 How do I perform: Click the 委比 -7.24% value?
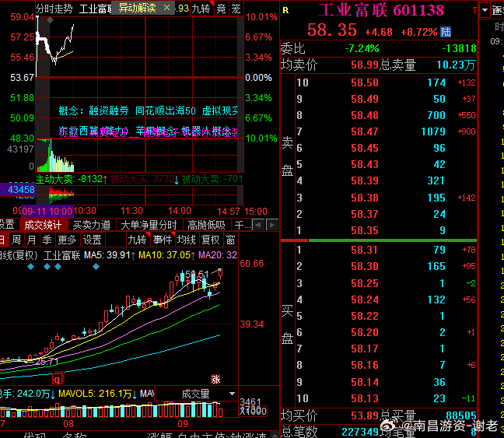click(x=362, y=48)
